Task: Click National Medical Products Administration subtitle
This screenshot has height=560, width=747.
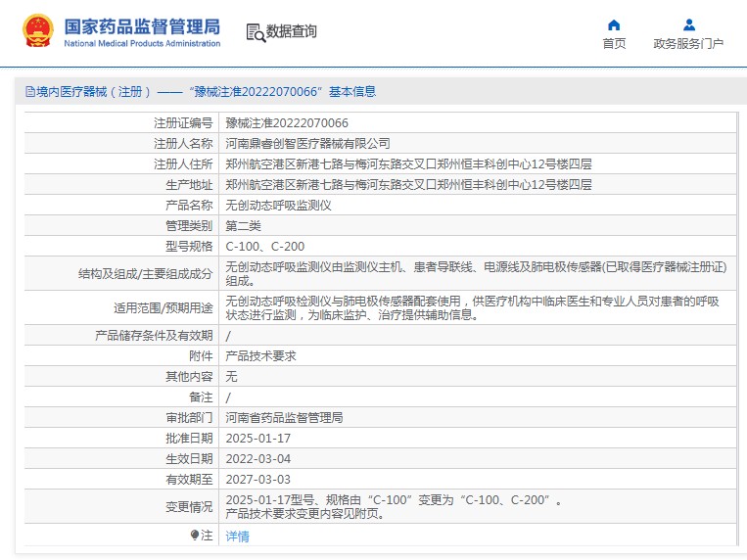Action: pos(142,43)
